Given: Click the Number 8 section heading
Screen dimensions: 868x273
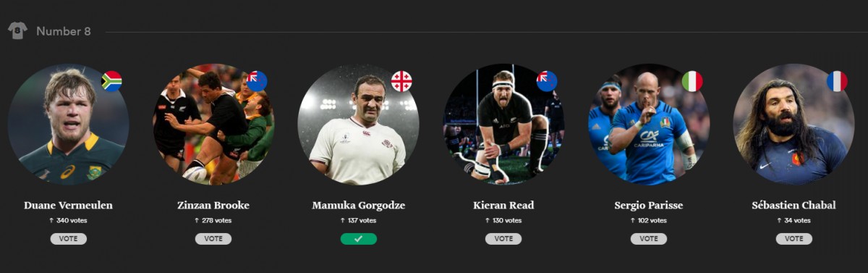Looking at the screenshot, I should [64, 31].
